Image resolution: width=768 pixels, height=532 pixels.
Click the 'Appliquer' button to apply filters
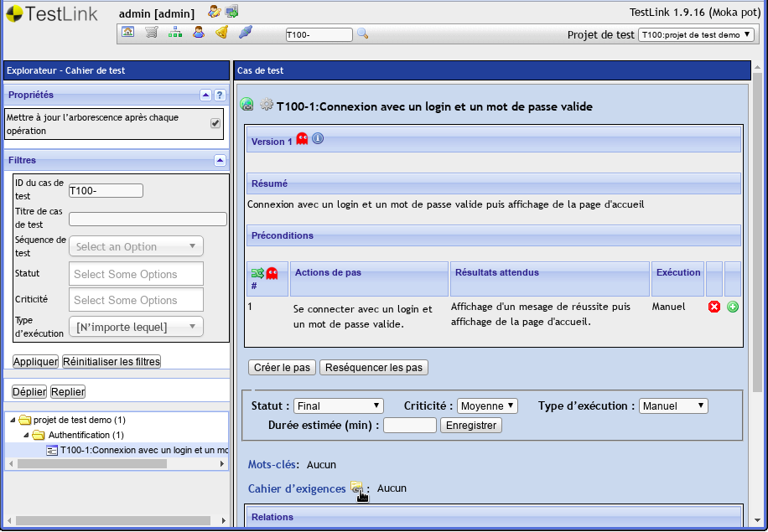tap(34, 361)
